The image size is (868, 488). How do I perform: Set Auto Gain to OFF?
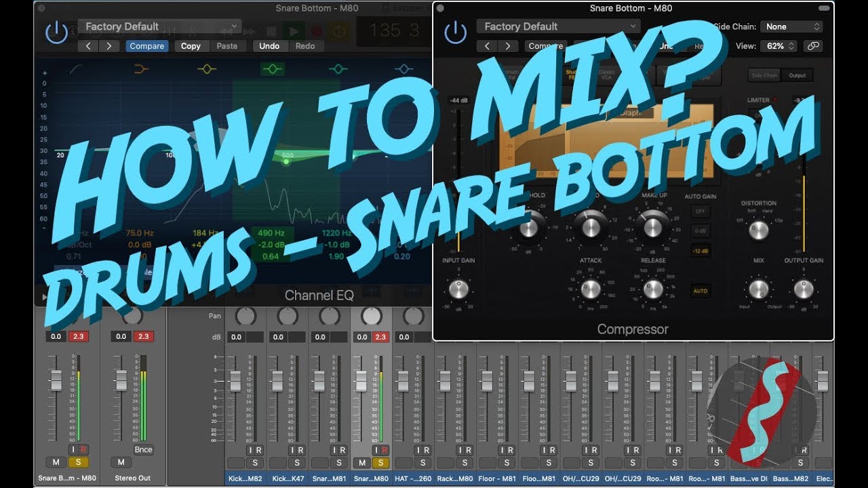tap(701, 211)
